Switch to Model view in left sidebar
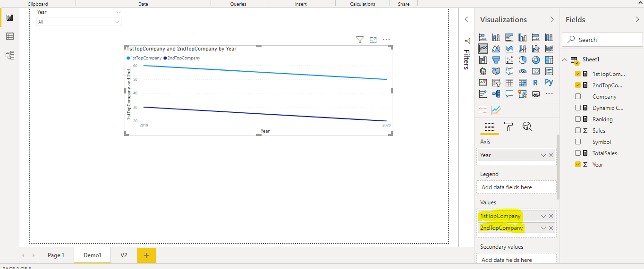644x269 pixels. [x=10, y=55]
